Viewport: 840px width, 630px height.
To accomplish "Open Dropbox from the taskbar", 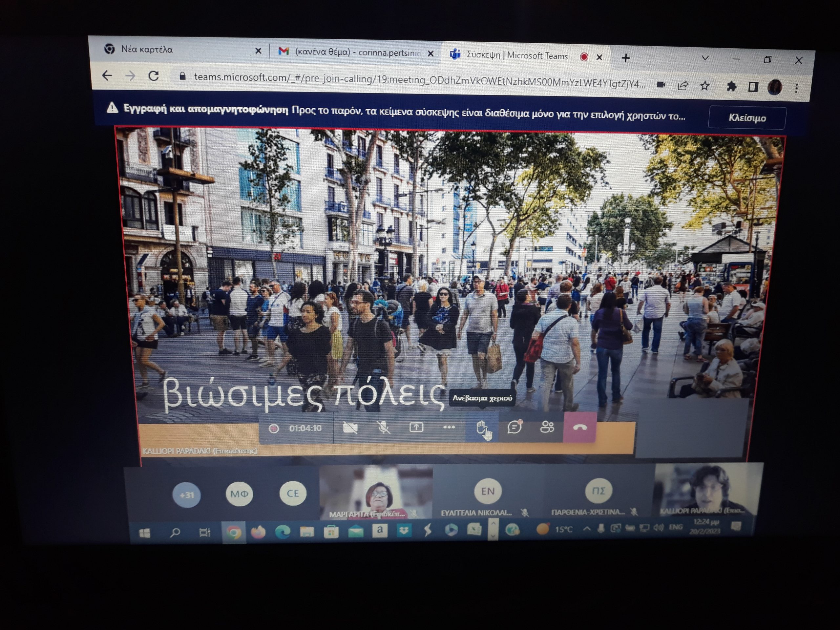I will tap(404, 530).
